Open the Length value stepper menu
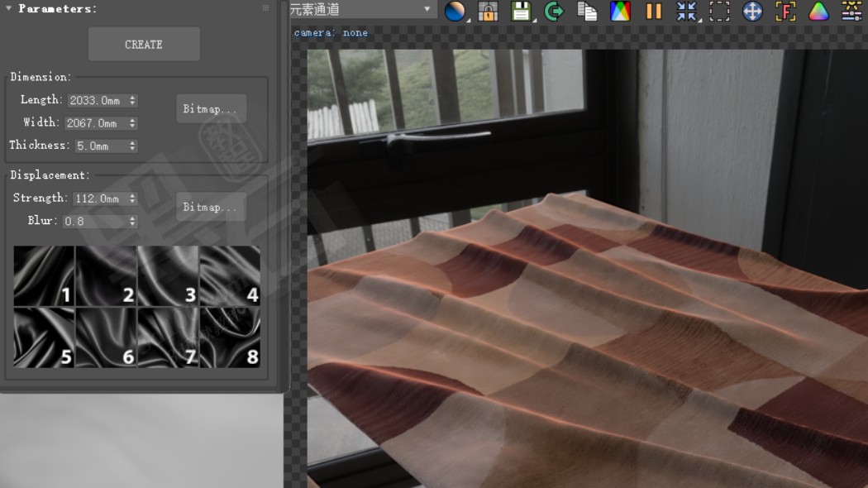The height and width of the screenshot is (488, 868). pos(132,99)
